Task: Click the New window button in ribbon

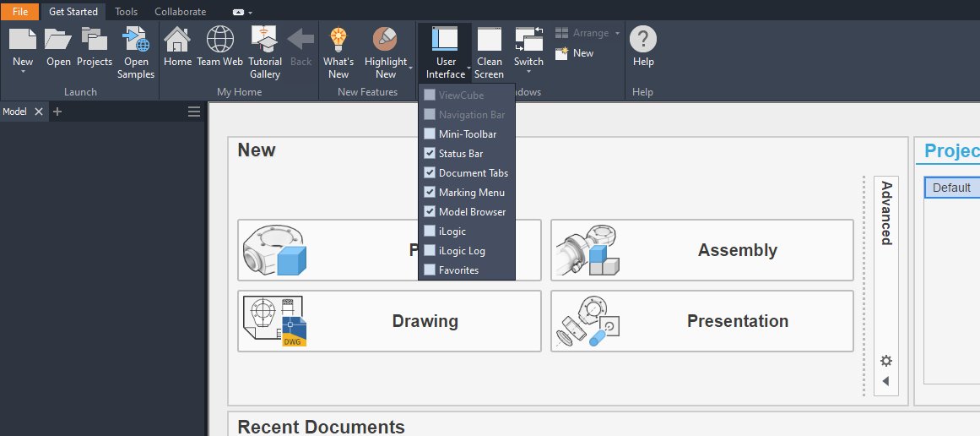Action: coord(574,53)
